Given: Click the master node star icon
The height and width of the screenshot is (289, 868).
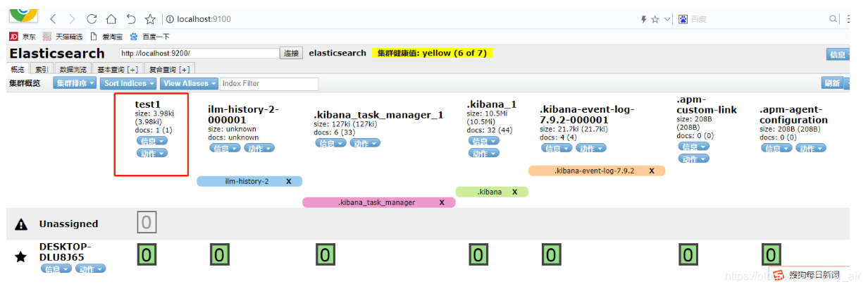Looking at the screenshot, I should click(x=21, y=257).
